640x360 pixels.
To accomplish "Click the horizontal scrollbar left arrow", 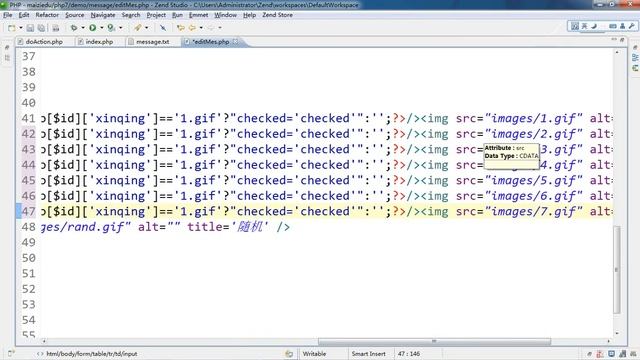I will point(44,341).
